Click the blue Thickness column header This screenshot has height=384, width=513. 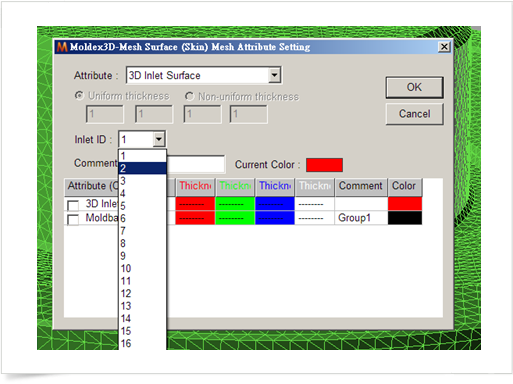click(x=275, y=186)
